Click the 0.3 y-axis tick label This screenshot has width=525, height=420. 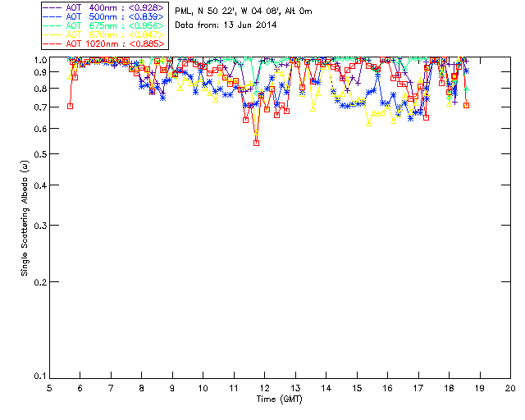point(40,226)
